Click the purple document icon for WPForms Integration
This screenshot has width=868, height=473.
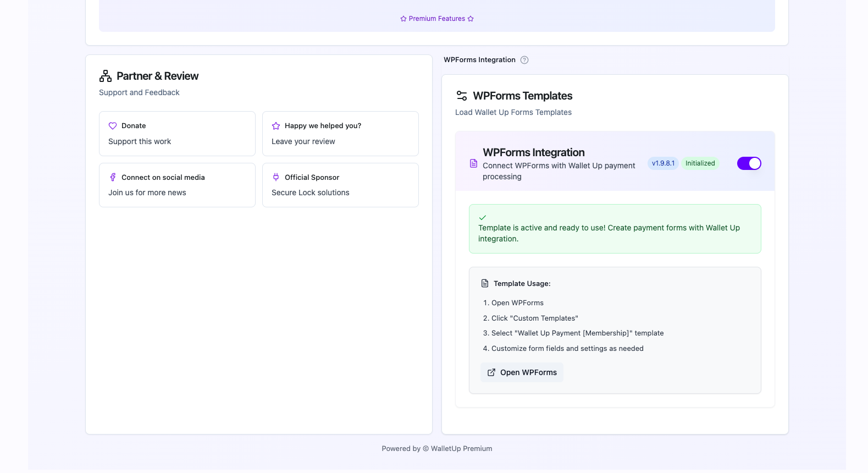pos(473,163)
